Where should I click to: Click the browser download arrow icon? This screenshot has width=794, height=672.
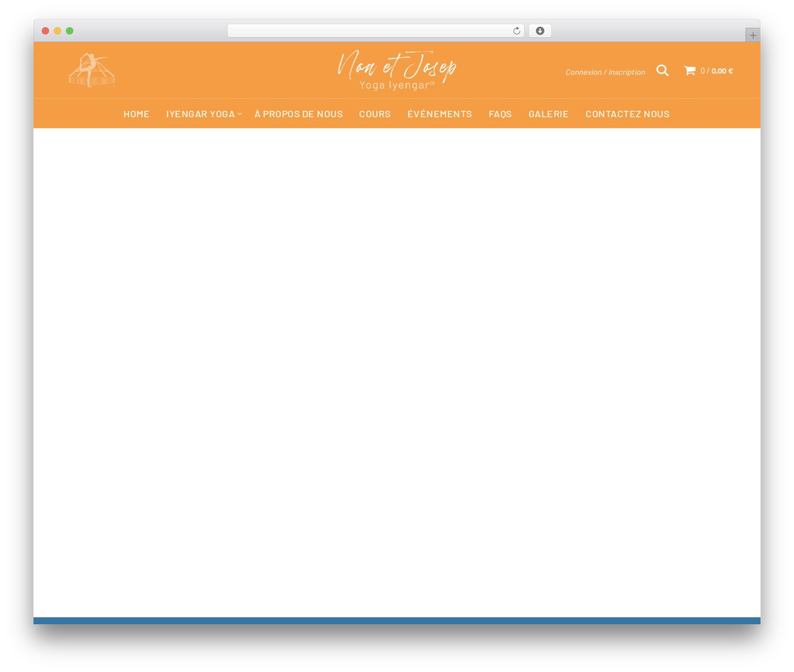[540, 31]
